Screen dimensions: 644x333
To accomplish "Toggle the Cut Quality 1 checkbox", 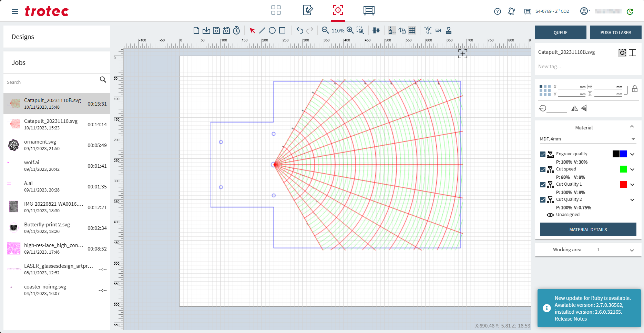I will click(543, 185).
